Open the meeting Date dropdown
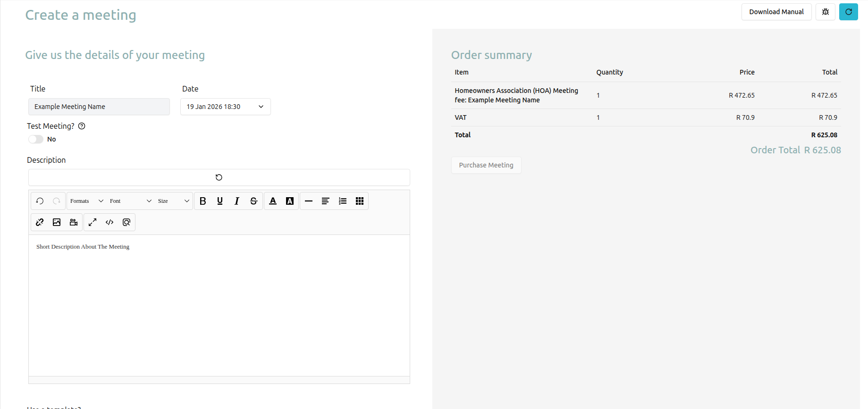The width and height of the screenshot is (868, 409). pyautogui.click(x=225, y=107)
